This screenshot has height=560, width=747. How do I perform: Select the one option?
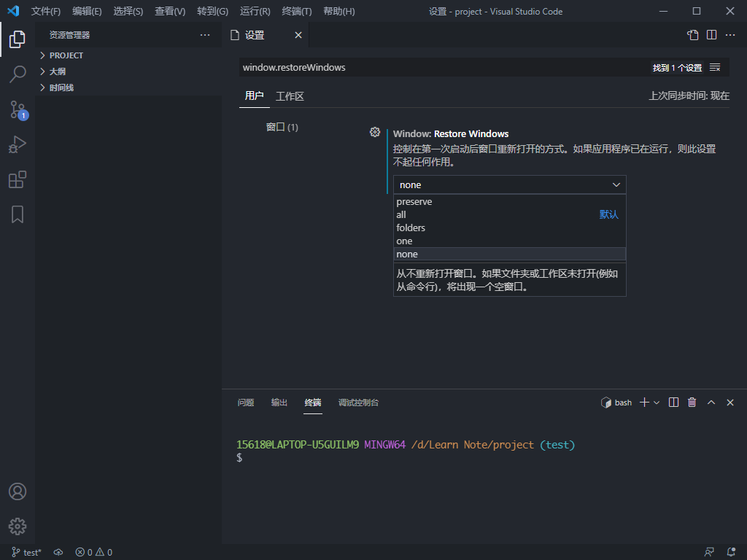click(x=509, y=241)
